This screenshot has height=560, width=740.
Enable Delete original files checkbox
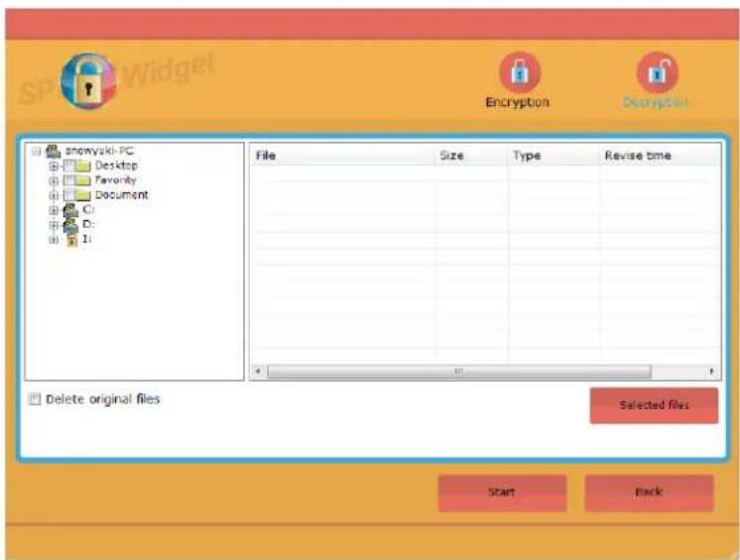(x=34, y=399)
